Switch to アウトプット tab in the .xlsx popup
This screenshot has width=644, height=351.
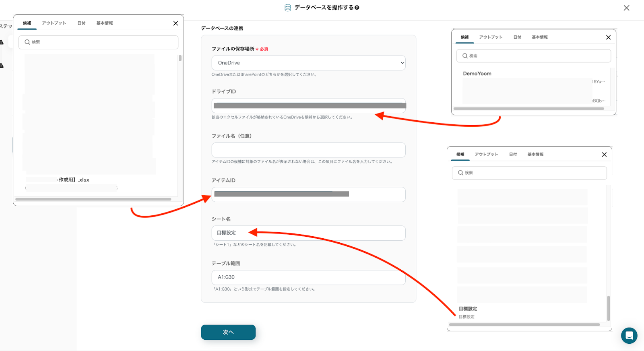point(54,23)
